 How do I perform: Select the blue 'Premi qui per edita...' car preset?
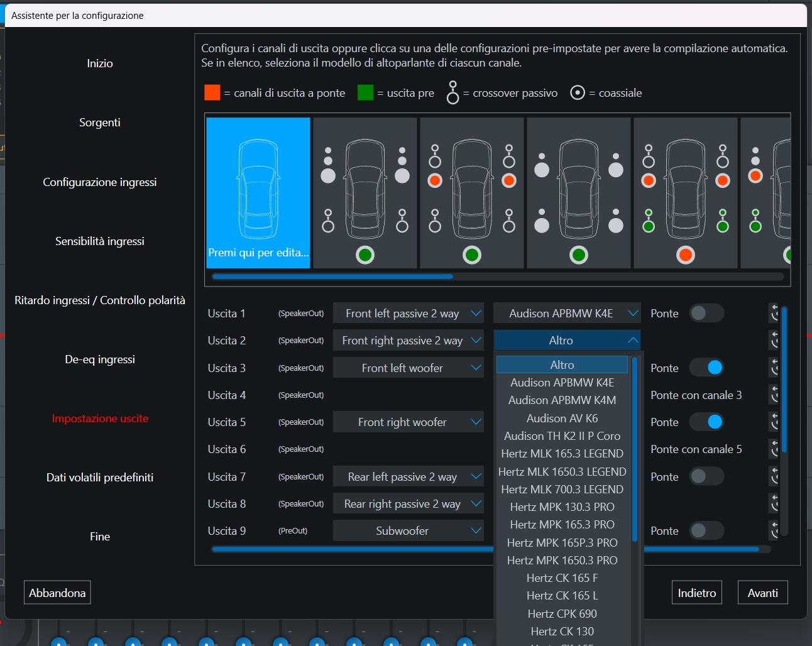coord(258,193)
